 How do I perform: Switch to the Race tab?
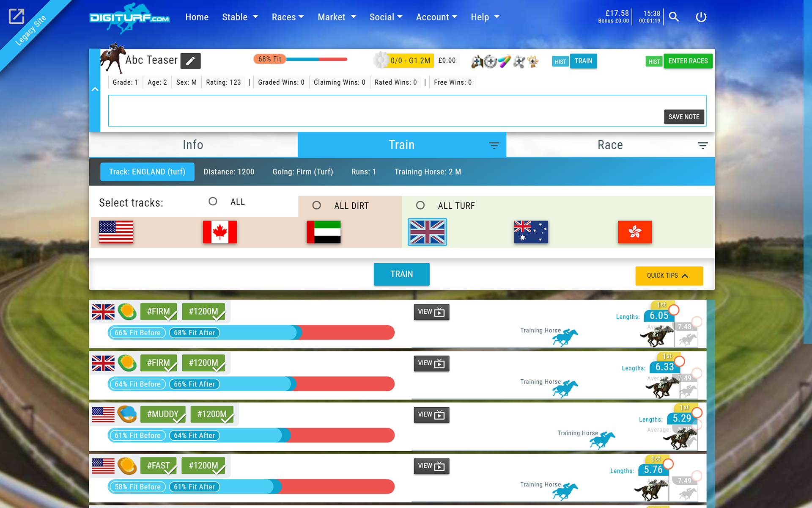[610, 145]
